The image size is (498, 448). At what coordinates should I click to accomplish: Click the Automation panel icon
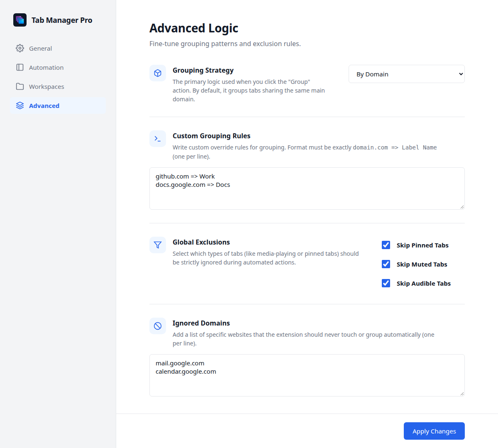20,67
